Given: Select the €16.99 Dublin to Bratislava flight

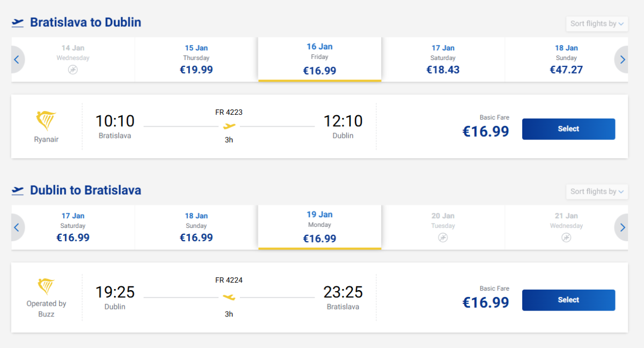Looking at the screenshot, I should (x=568, y=300).
